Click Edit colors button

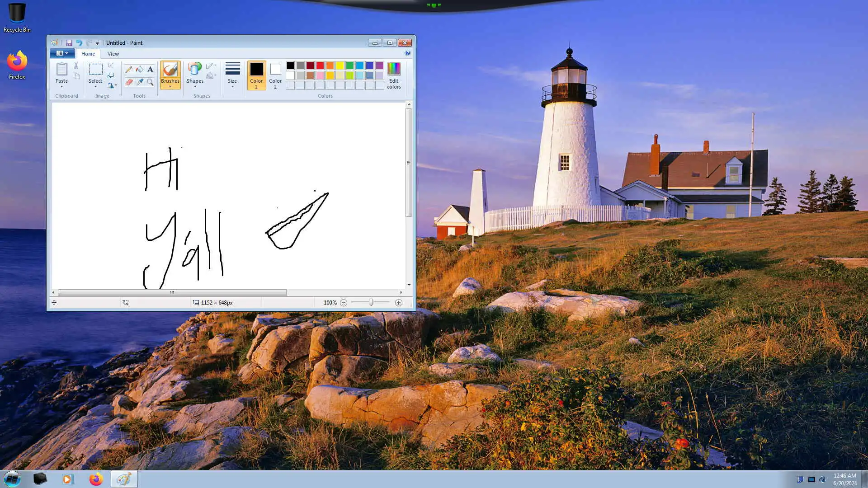point(394,75)
